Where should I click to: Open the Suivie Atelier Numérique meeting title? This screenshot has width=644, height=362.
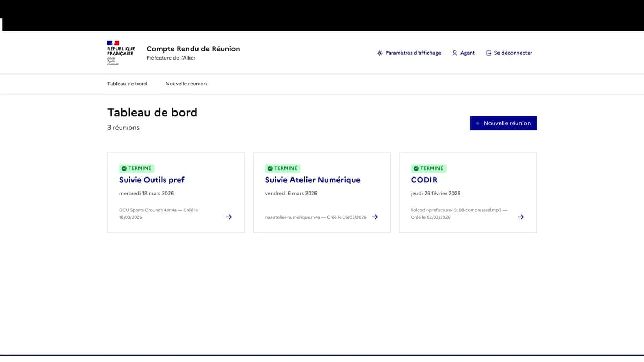coord(313,180)
